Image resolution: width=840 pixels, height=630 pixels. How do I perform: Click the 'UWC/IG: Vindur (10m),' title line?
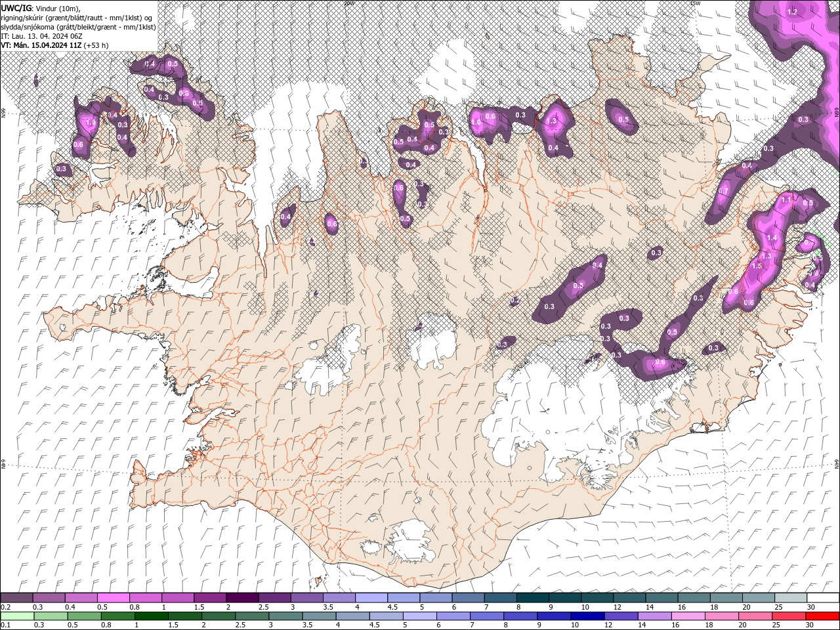pyautogui.click(x=41, y=8)
